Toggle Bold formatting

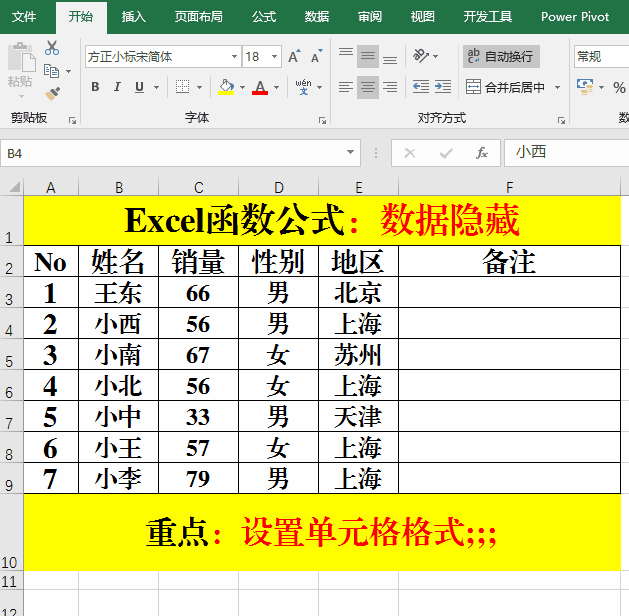(x=95, y=87)
